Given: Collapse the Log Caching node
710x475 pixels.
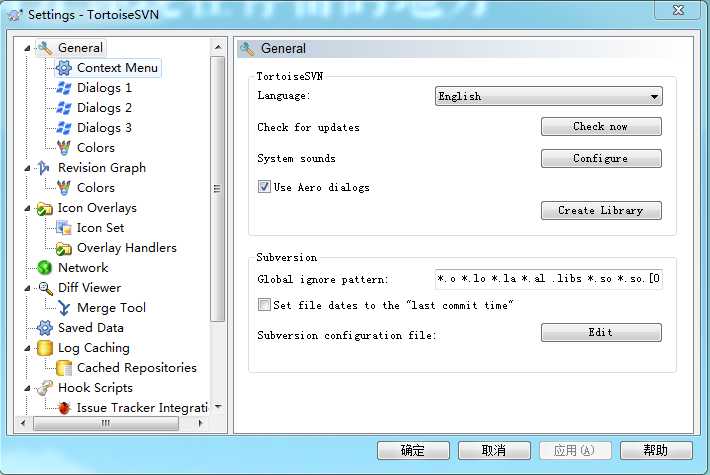Looking at the screenshot, I should 28,348.
